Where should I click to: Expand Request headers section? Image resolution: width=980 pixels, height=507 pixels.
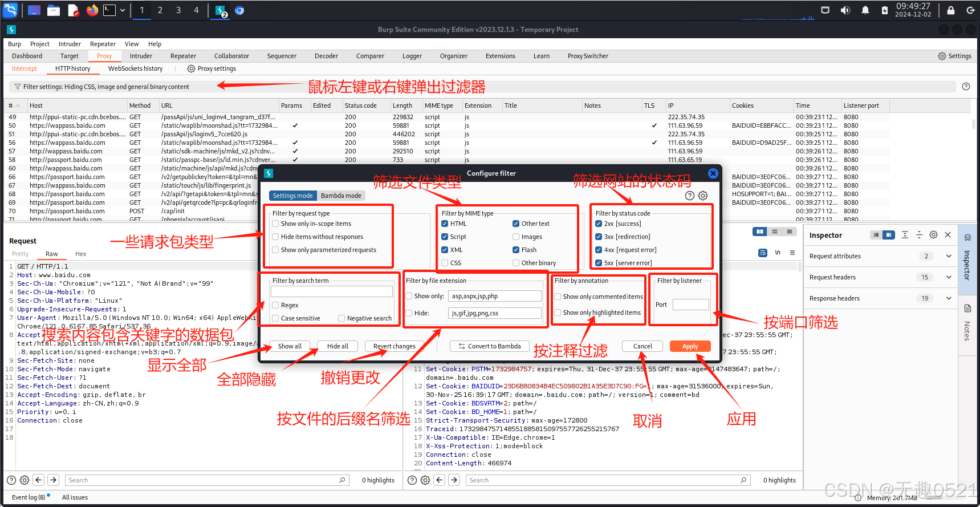pos(949,277)
